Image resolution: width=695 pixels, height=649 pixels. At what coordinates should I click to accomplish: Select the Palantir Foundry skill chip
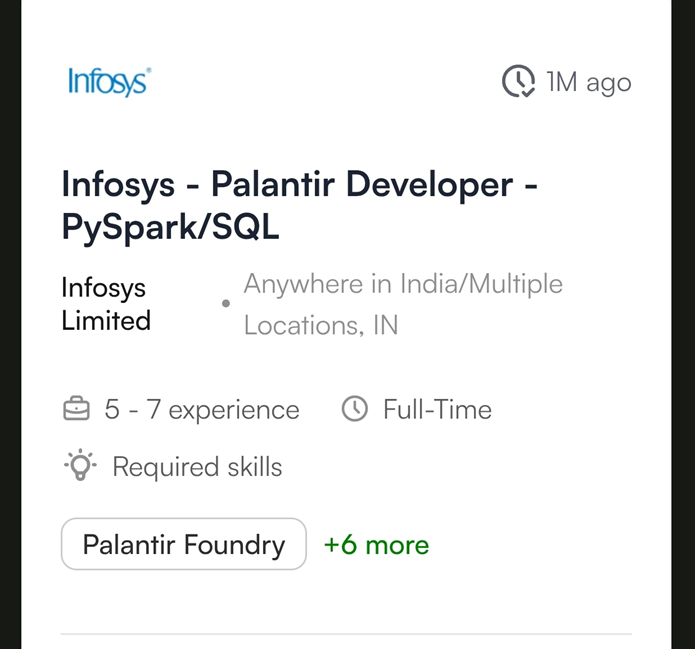click(184, 544)
